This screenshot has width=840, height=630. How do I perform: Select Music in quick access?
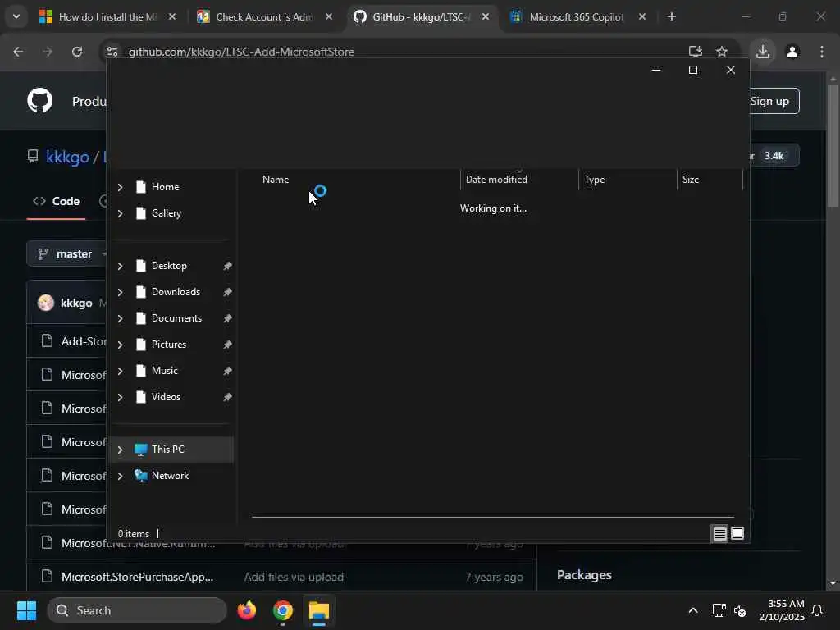(x=164, y=371)
